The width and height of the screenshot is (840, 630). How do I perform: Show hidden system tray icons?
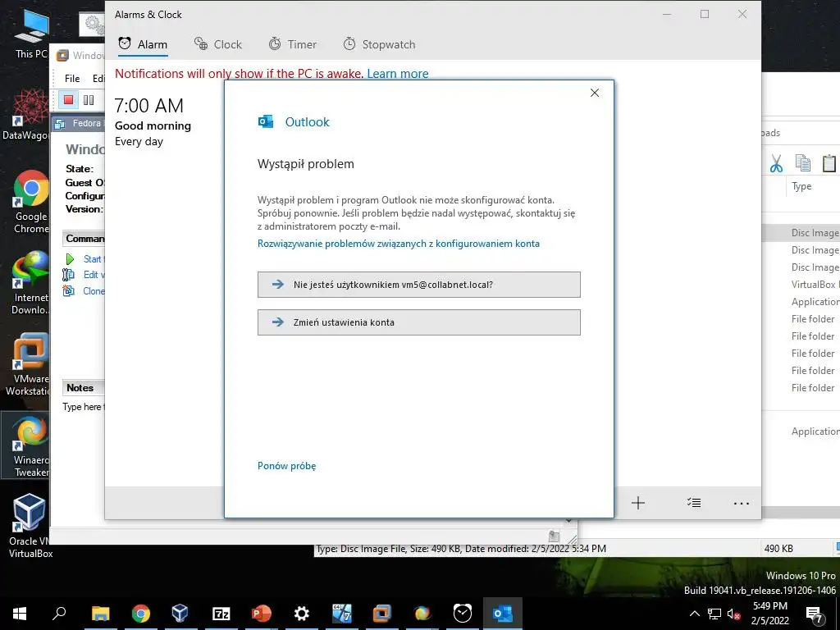coord(694,614)
